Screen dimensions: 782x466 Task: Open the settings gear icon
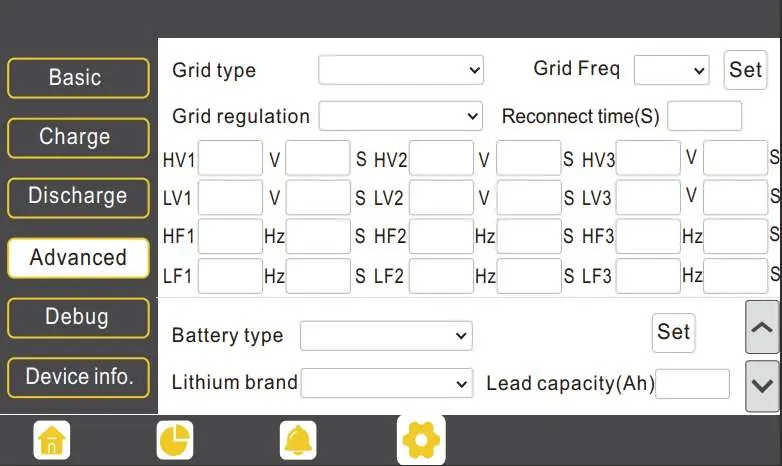421,440
